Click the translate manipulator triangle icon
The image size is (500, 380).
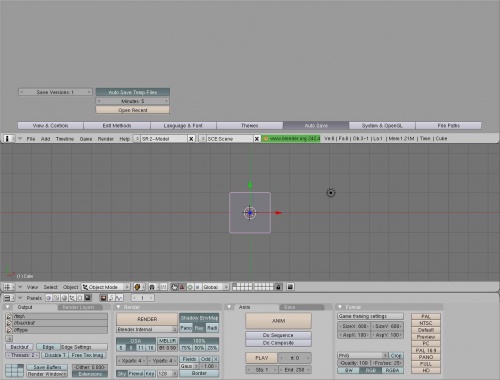click(x=182, y=287)
